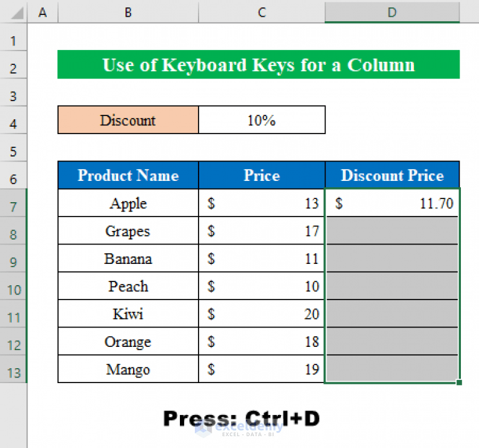
Task: Select the empty discount price cell for Mango
Action: click(392, 369)
